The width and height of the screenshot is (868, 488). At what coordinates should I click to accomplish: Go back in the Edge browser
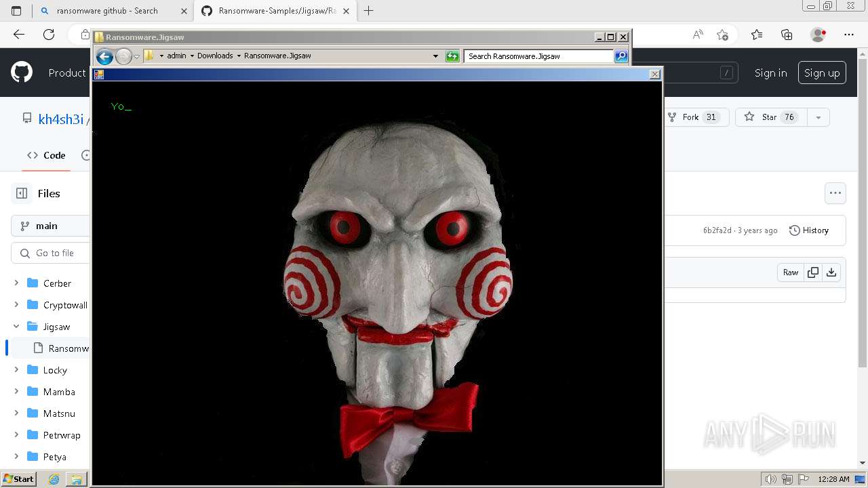19,35
